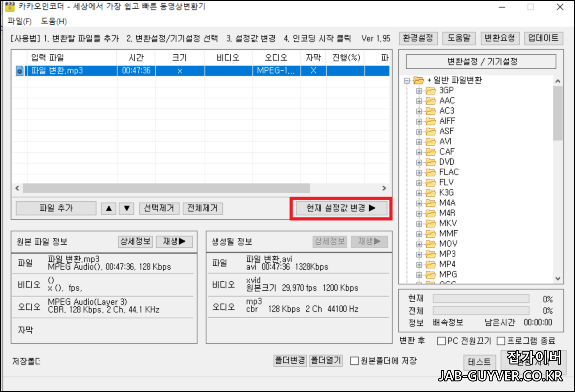Screen dimensions: 575x392
Task: Click the 3GP folder icon
Action: click(431, 91)
